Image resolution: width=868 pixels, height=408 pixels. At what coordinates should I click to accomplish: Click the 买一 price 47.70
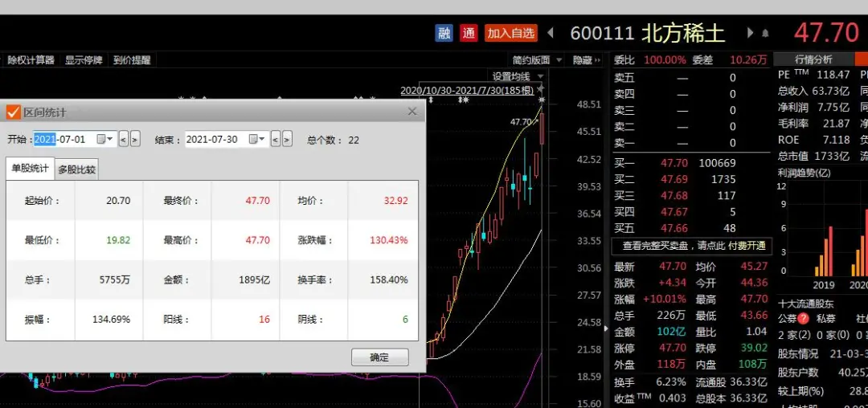pyautogui.click(x=674, y=163)
